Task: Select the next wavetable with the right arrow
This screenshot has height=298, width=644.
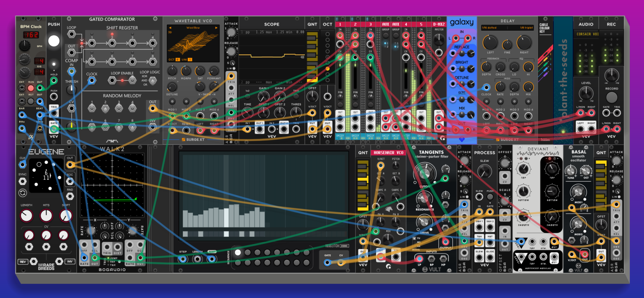Action: pos(216,28)
